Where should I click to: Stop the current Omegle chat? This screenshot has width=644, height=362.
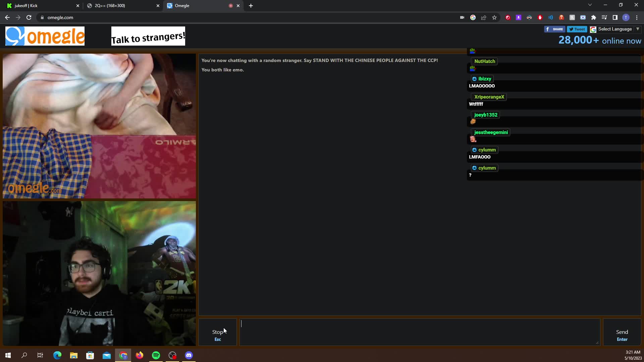click(x=218, y=332)
